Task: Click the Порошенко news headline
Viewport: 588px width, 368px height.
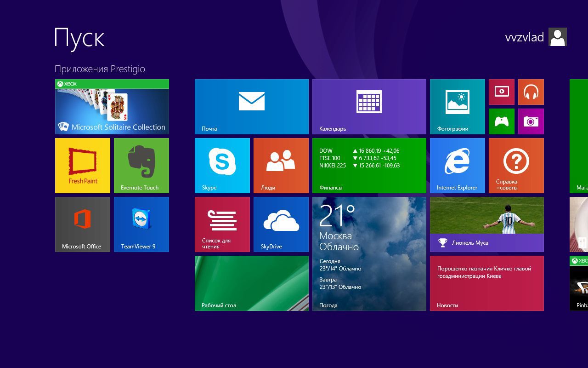Action: tap(484, 272)
